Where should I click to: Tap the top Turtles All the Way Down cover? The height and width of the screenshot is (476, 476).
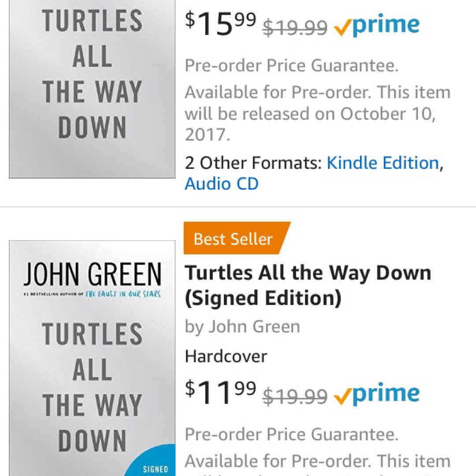(x=92, y=88)
